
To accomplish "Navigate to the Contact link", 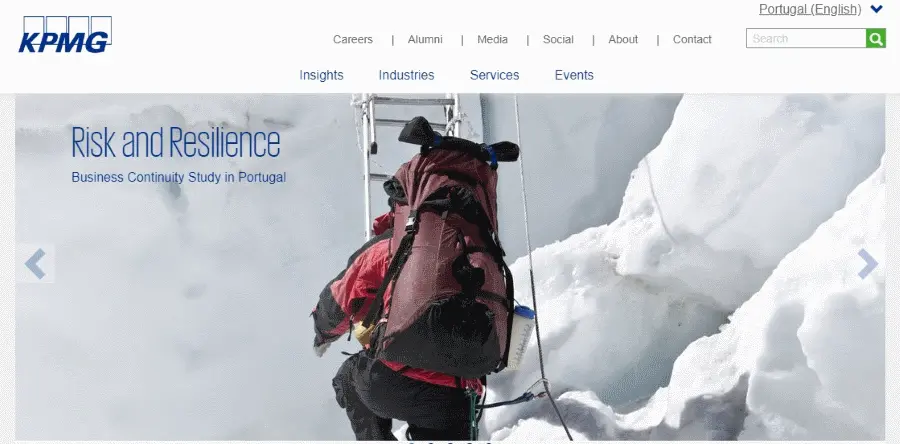I will [692, 40].
